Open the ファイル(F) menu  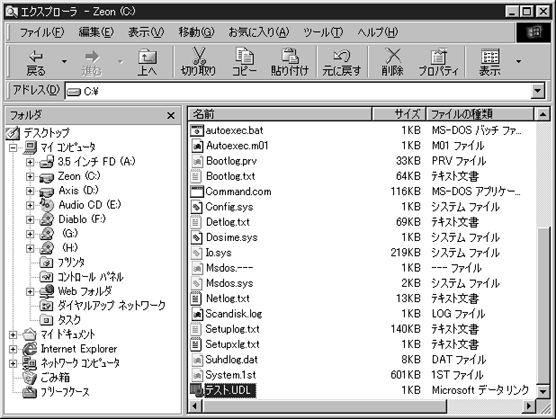[x=42, y=33]
